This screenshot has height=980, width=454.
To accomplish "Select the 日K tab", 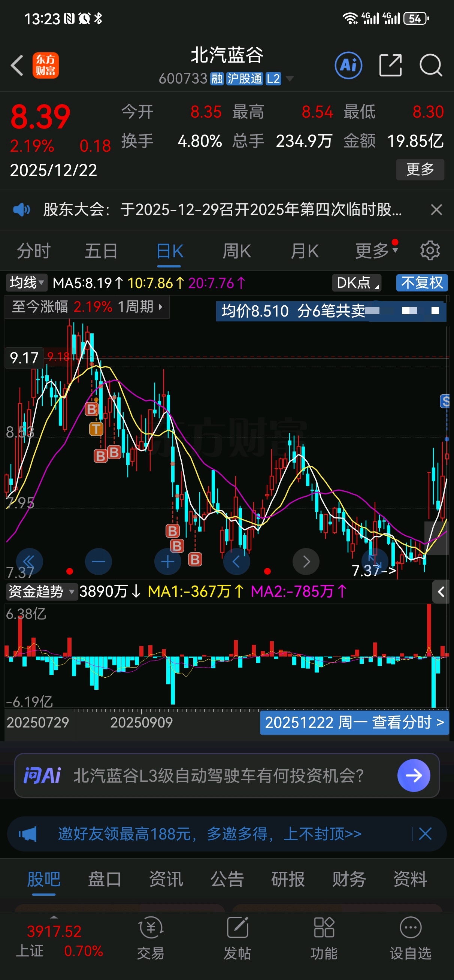I will click(x=170, y=251).
